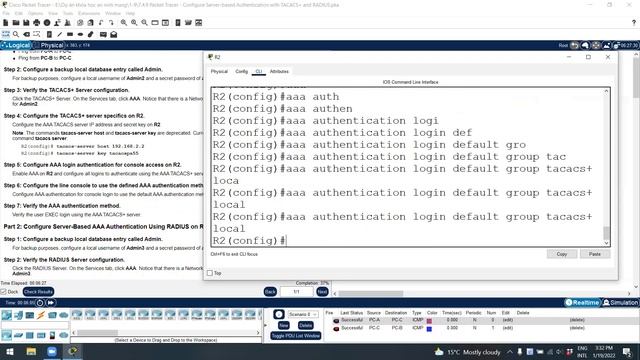This screenshot has height=360, width=640.
Task: Click the Redo arrow icon
Action: (x=111, y=23)
